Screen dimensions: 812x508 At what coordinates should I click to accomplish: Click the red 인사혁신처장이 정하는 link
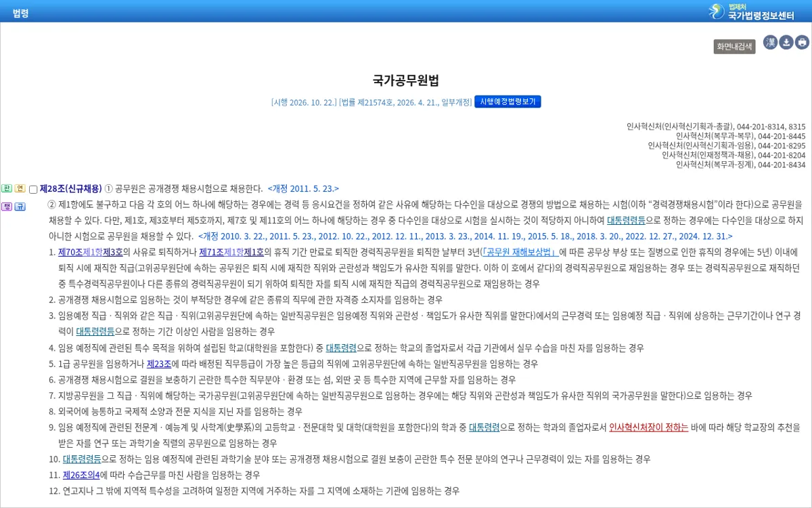click(x=649, y=427)
